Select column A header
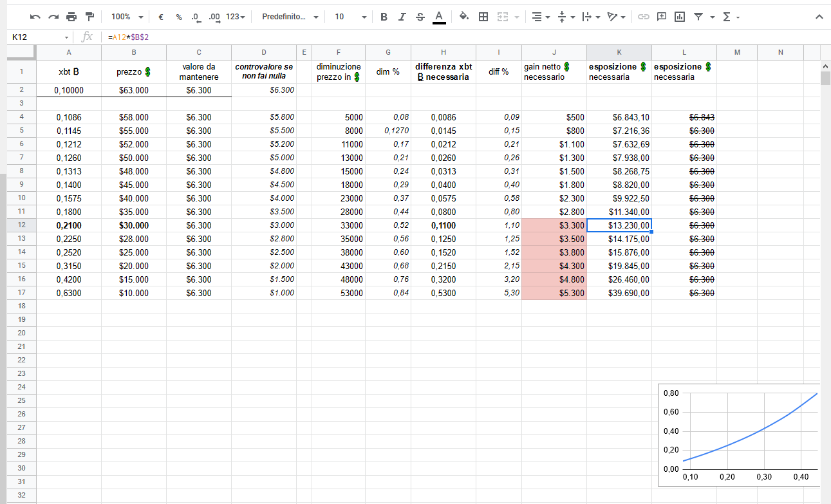831x504 pixels. point(69,51)
